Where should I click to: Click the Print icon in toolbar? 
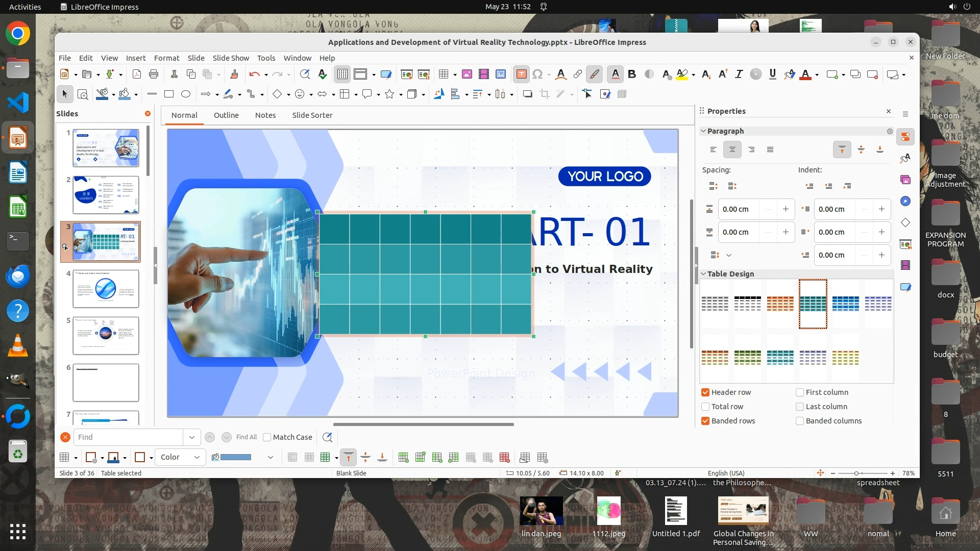click(x=154, y=74)
